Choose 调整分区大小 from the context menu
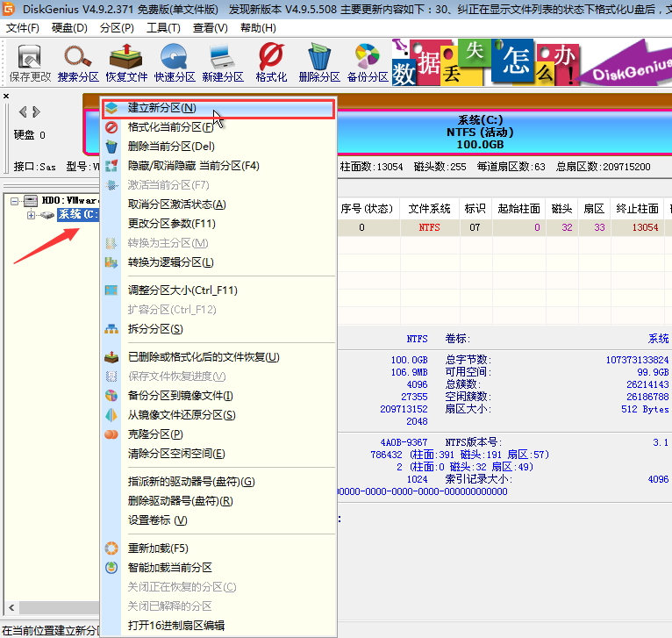672x638 pixels. tap(182, 290)
